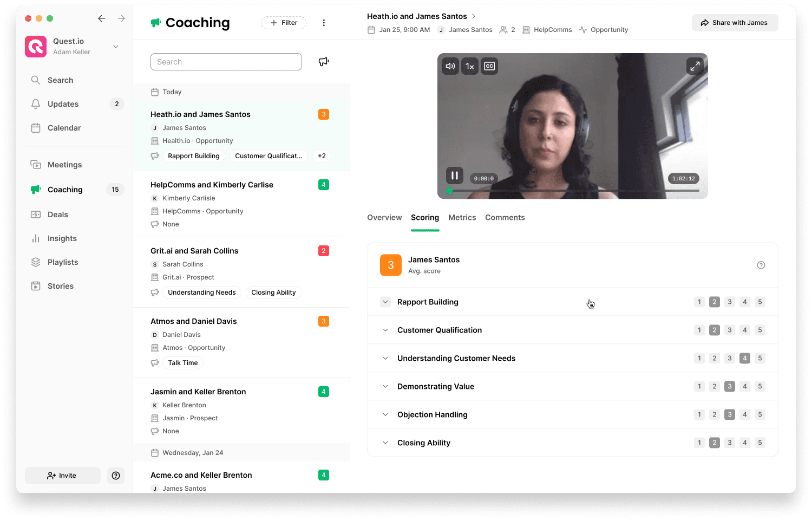812x520 pixels.
Task: Open Insights from the sidebar
Action: pyautogui.click(x=62, y=238)
